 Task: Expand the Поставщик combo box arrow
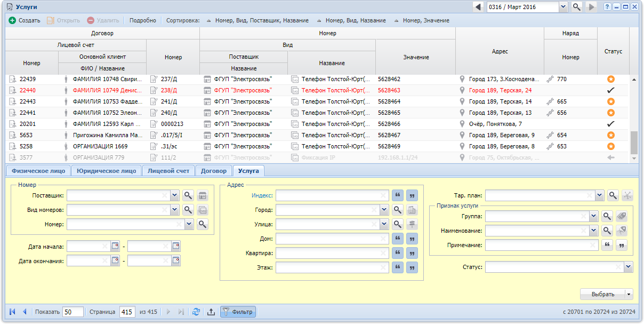click(x=174, y=196)
